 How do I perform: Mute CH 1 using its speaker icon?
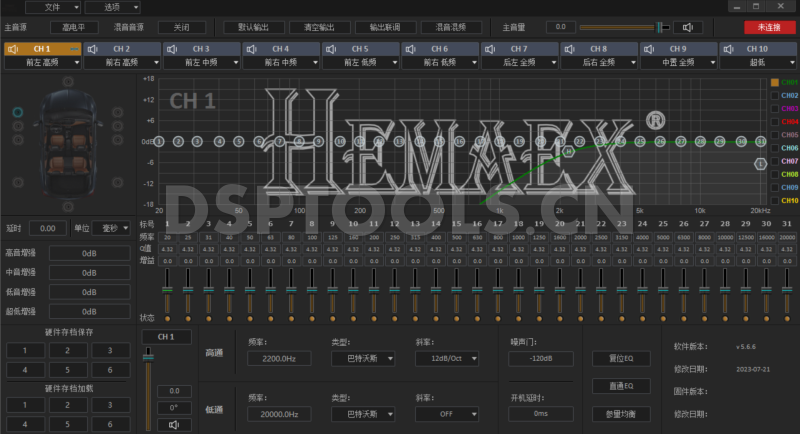(14, 48)
